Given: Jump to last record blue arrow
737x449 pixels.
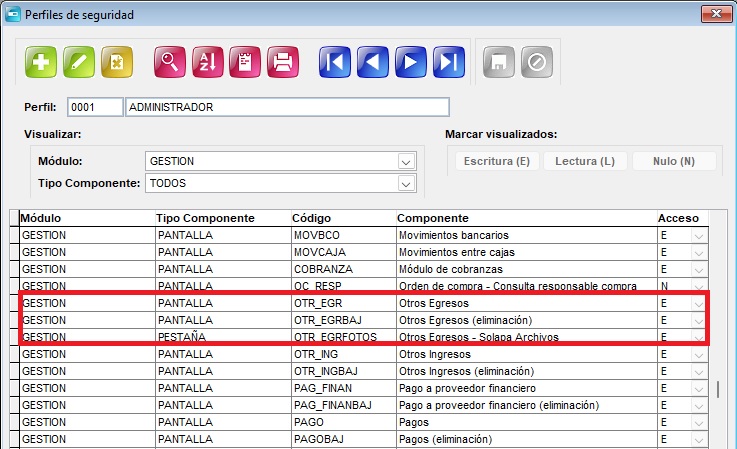Looking at the screenshot, I should [449, 62].
